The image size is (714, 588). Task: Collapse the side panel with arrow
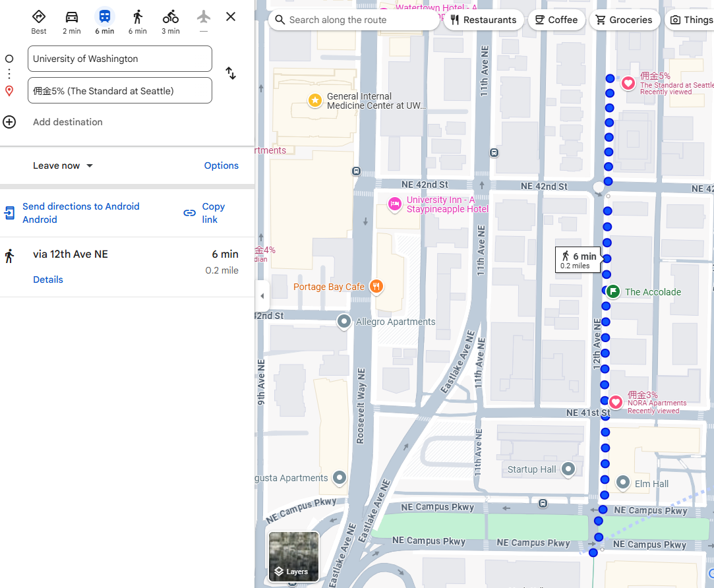pos(262,296)
